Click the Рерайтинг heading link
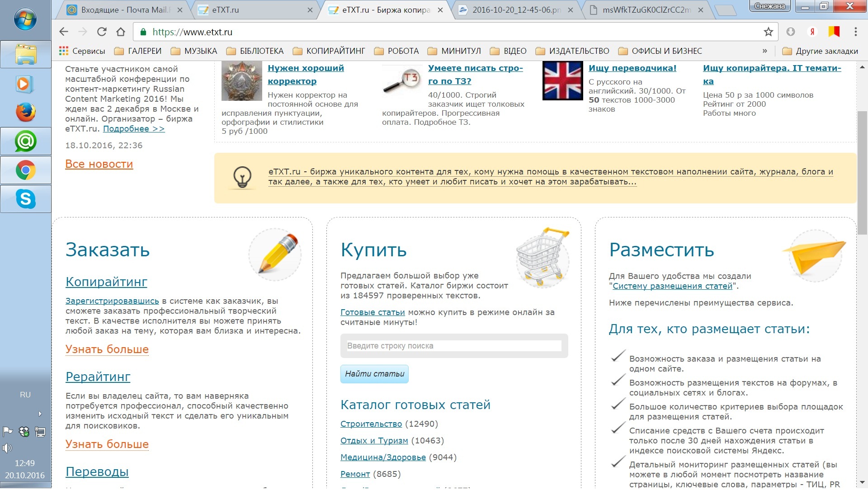868x490 pixels. click(x=98, y=377)
